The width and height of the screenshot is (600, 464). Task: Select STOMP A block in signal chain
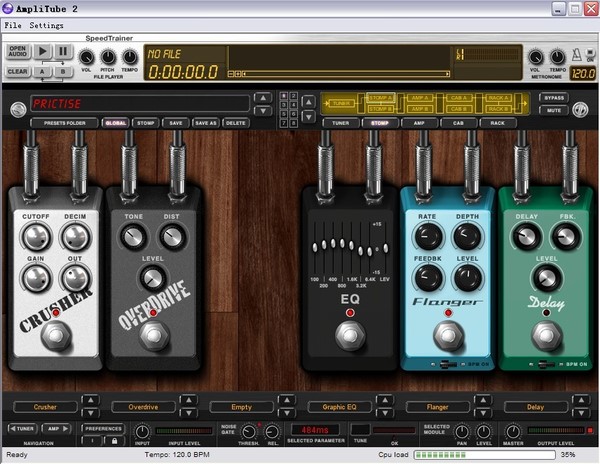pyautogui.click(x=381, y=98)
